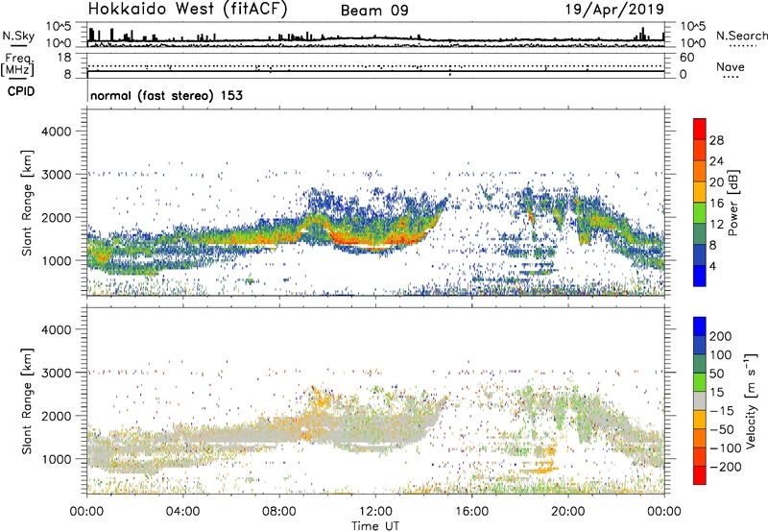This screenshot has height=532, width=768.
Task: Select the '3000' range tick of the velocity panel
Action: 57,373
